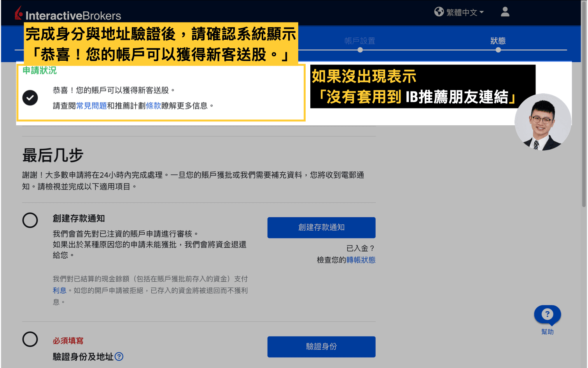Click the 帳戶設置 progress dot
The image size is (588, 368).
click(x=360, y=50)
